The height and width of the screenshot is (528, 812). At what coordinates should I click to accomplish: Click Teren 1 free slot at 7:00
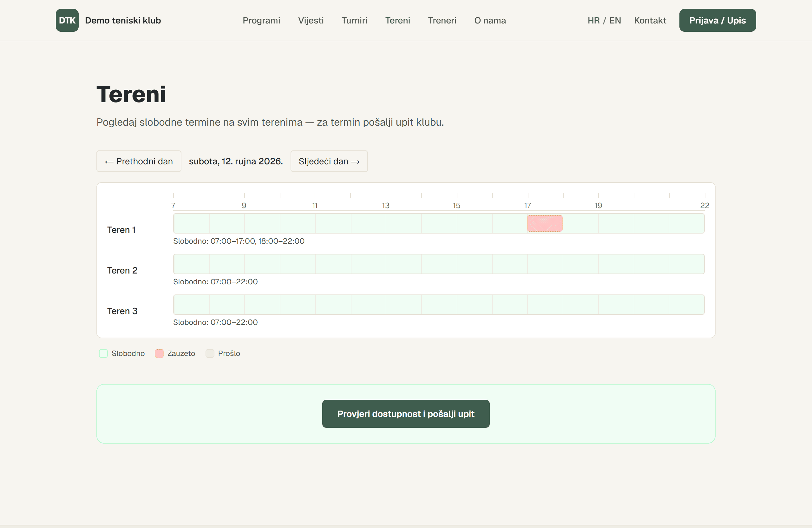(191, 224)
